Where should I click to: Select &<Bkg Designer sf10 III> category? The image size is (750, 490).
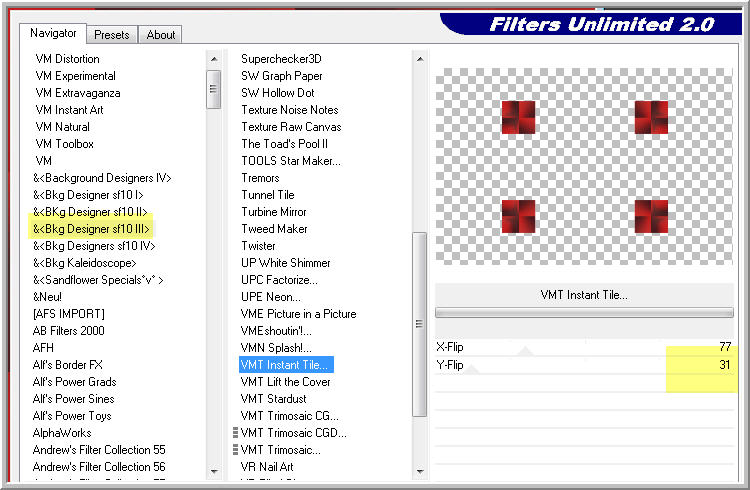(91, 229)
